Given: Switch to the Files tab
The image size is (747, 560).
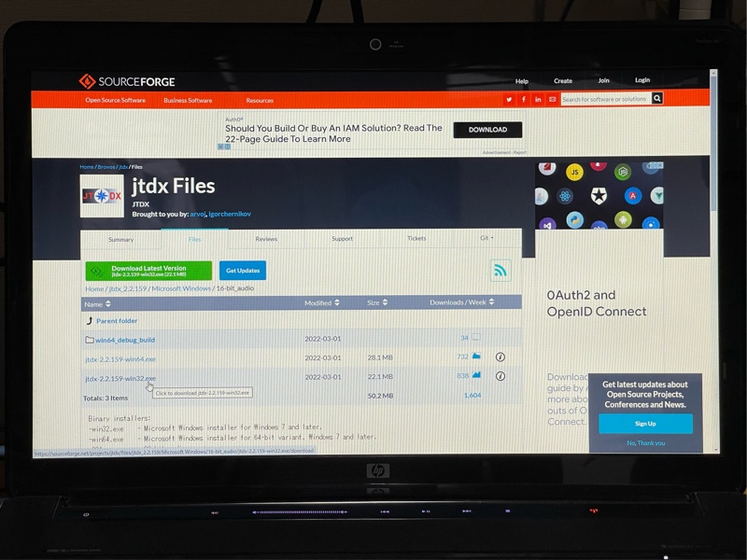Looking at the screenshot, I should 194,239.
